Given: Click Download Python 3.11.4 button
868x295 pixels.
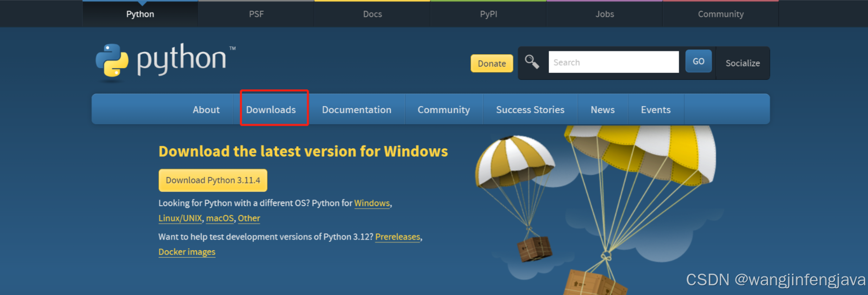Looking at the screenshot, I should (x=213, y=180).
